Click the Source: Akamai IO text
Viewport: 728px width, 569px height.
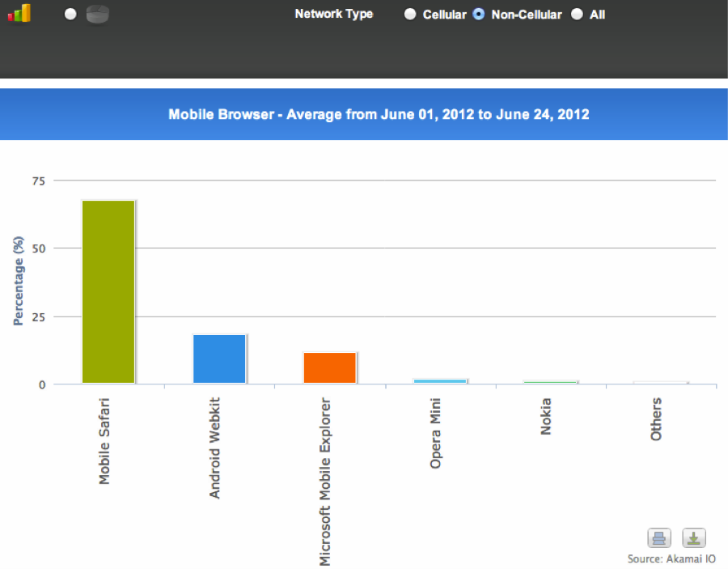click(671, 558)
